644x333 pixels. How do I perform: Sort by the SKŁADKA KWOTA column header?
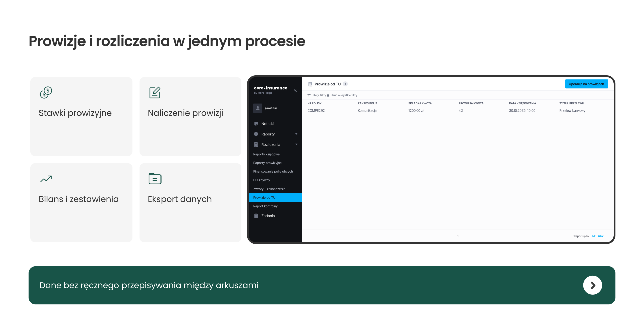point(420,103)
